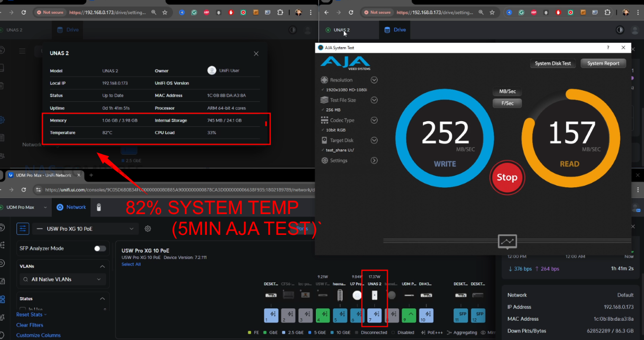Reload the UniFi Network page

[24, 190]
